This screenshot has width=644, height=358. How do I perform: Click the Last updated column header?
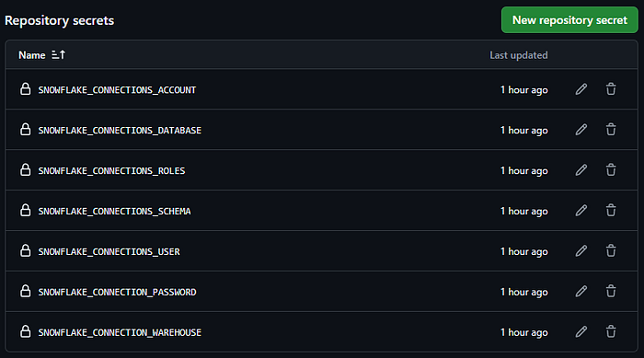518,55
